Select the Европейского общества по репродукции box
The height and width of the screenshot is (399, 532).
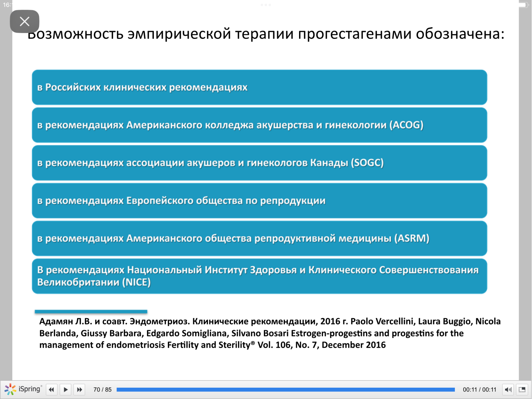pyautogui.click(x=260, y=201)
